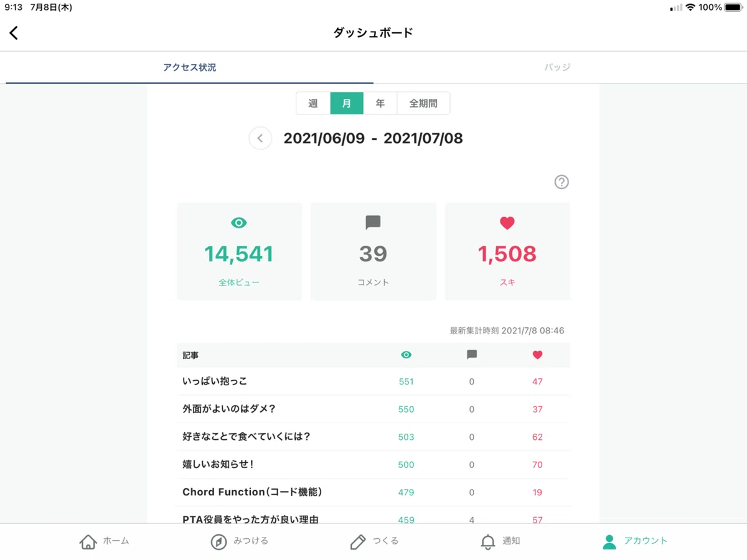This screenshot has height=560, width=747.
Task: Tap the ダッシュボード page title
Action: (x=373, y=33)
